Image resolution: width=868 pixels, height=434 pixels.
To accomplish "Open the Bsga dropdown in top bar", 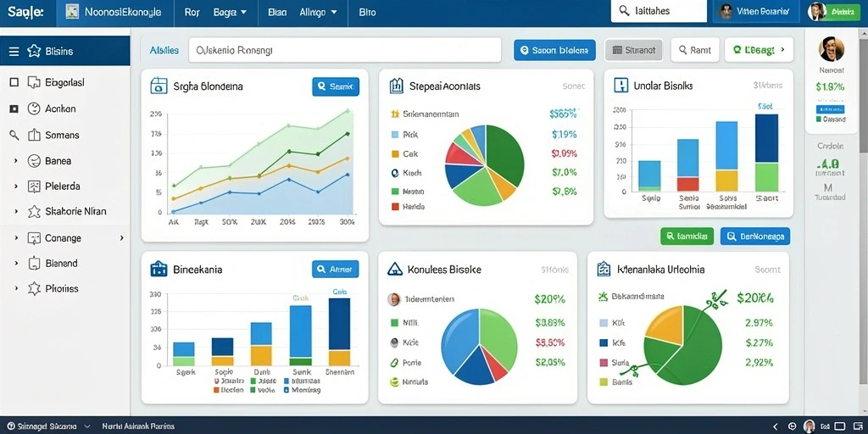I will tap(231, 11).
